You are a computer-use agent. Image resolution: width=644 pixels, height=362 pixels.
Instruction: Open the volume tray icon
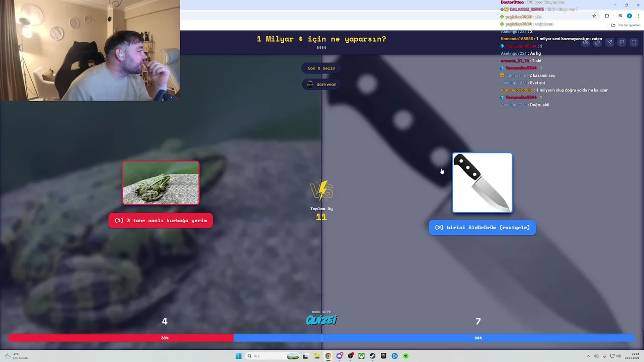pos(618,356)
